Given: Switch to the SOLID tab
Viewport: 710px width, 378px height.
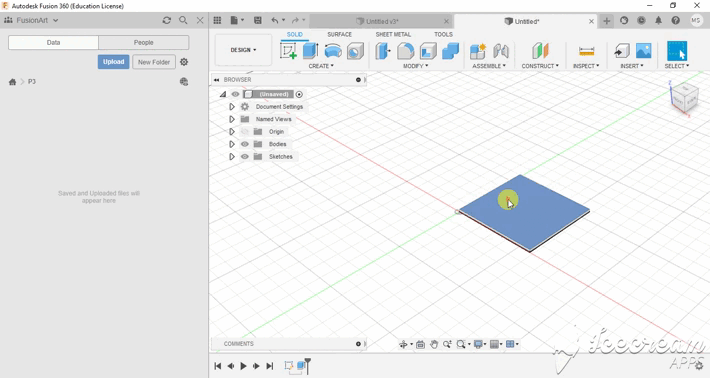Looking at the screenshot, I should click(x=294, y=34).
